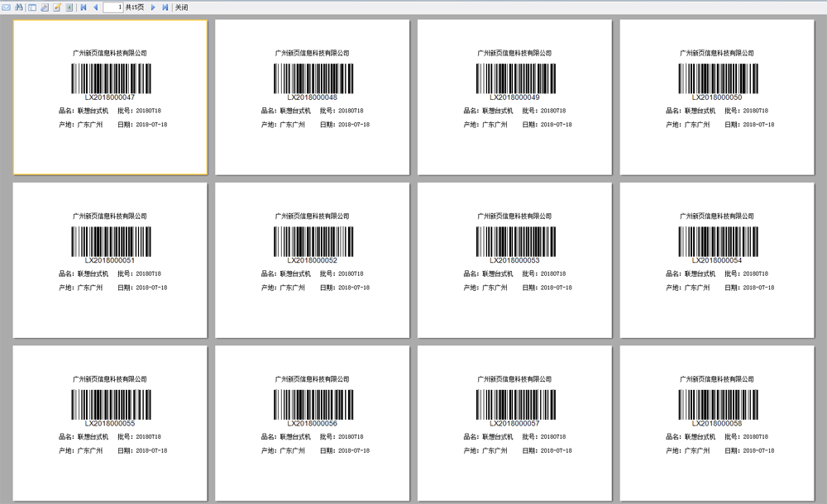827x504 pixels.
Task: Send the report by email icon
Action: (x=7, y=7)
